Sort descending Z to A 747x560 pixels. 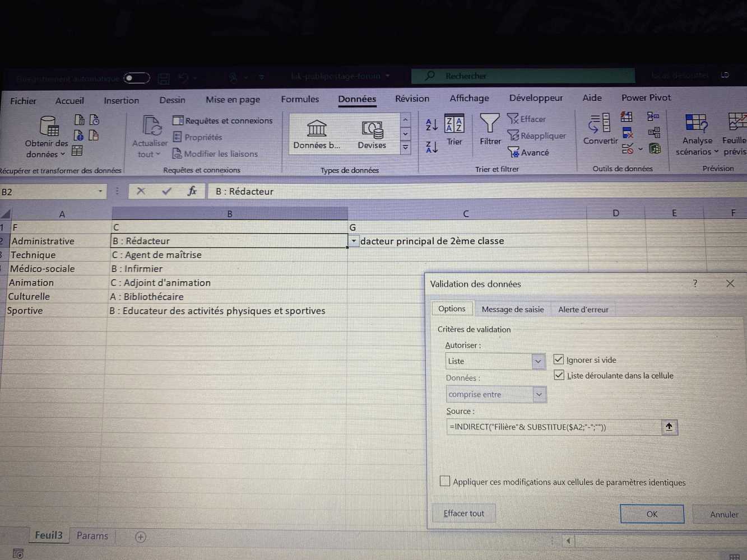[x=432, y=147]
